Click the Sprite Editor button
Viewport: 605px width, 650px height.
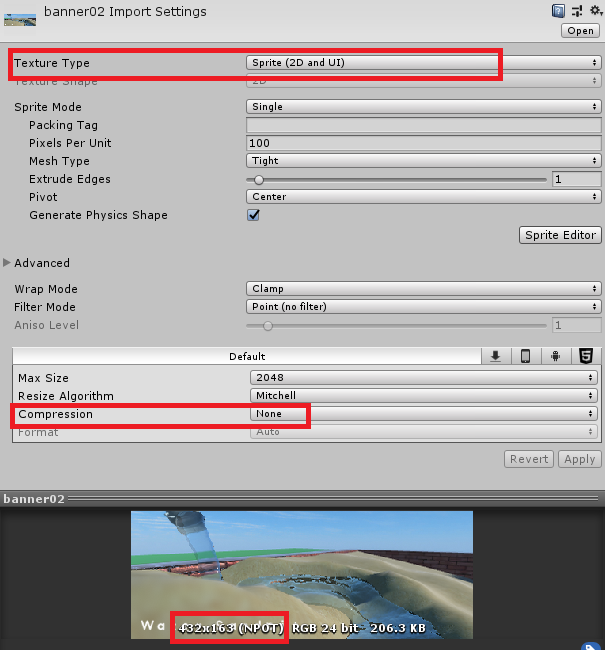(560, 235)
